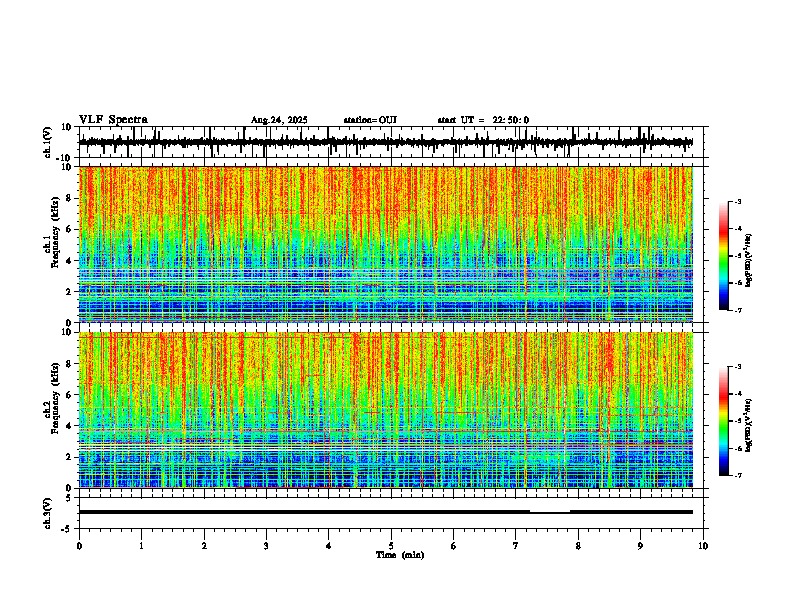792x612 pixels.
Task: Click time axis tick label "4"
Action: (x=328, y=546)
